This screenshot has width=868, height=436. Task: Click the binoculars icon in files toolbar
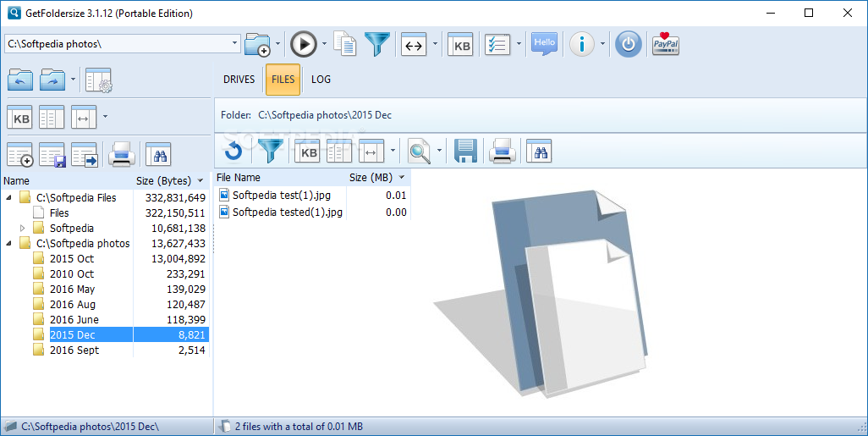(x=539, y=151)
